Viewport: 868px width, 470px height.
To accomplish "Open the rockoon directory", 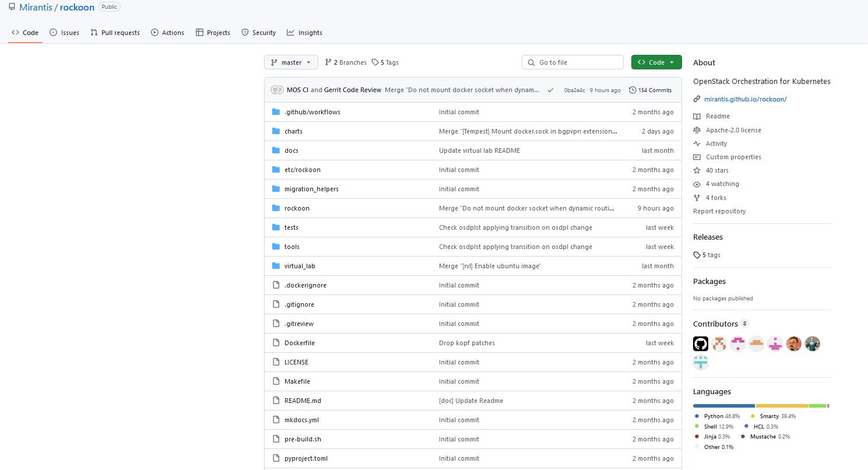I will (297, 208).
